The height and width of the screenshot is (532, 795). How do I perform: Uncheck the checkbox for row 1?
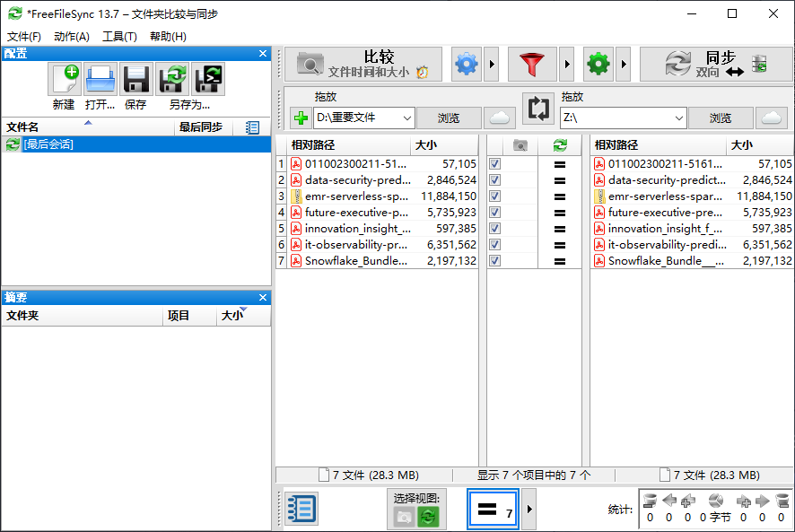click(494, 164)
